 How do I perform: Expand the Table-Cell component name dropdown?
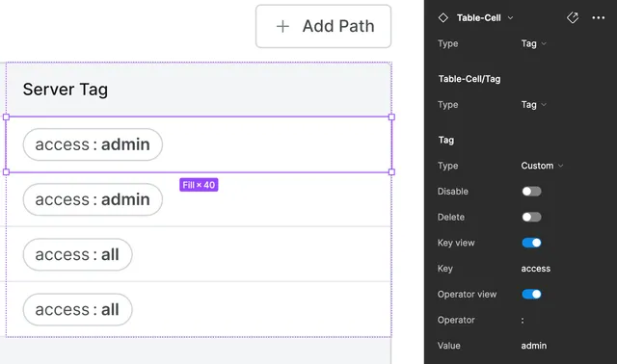[x=510, y=17]
